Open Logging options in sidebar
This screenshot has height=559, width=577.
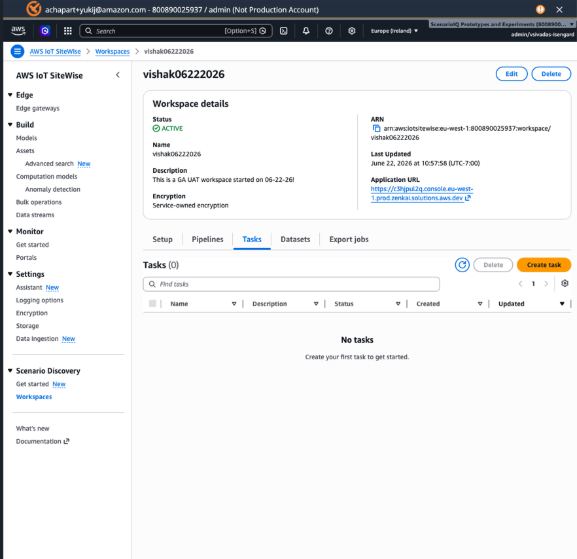39,300
